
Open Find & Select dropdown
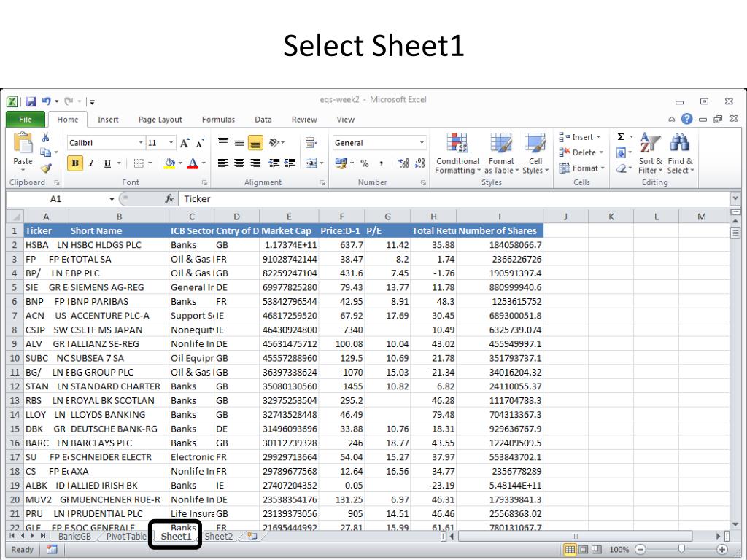(681, 154)
